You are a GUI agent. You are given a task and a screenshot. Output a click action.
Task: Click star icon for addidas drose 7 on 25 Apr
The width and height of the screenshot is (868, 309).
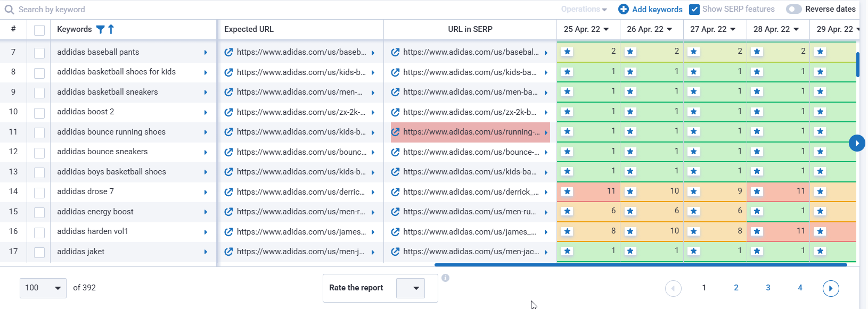(567, 191)
